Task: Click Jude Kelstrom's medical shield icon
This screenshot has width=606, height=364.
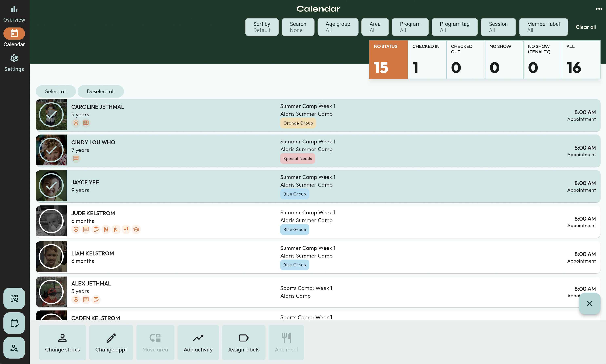Action: (76, 229)
